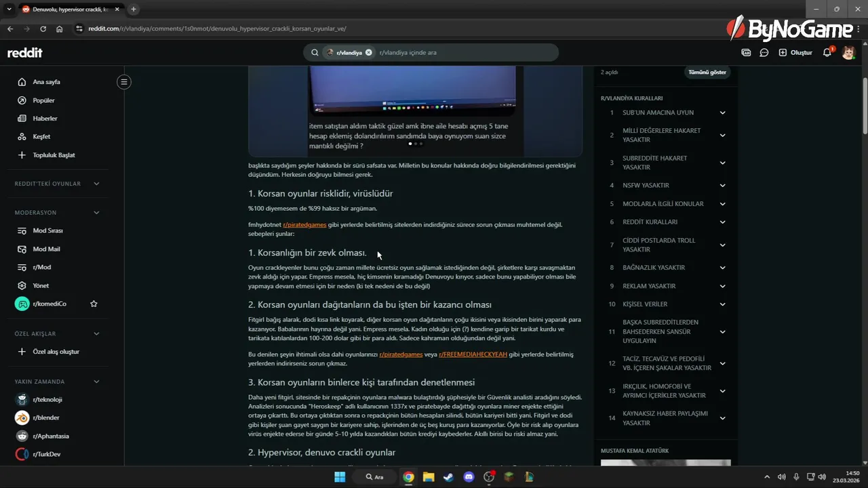
Task: Open a new browser tab
Action: coord(134,9)
